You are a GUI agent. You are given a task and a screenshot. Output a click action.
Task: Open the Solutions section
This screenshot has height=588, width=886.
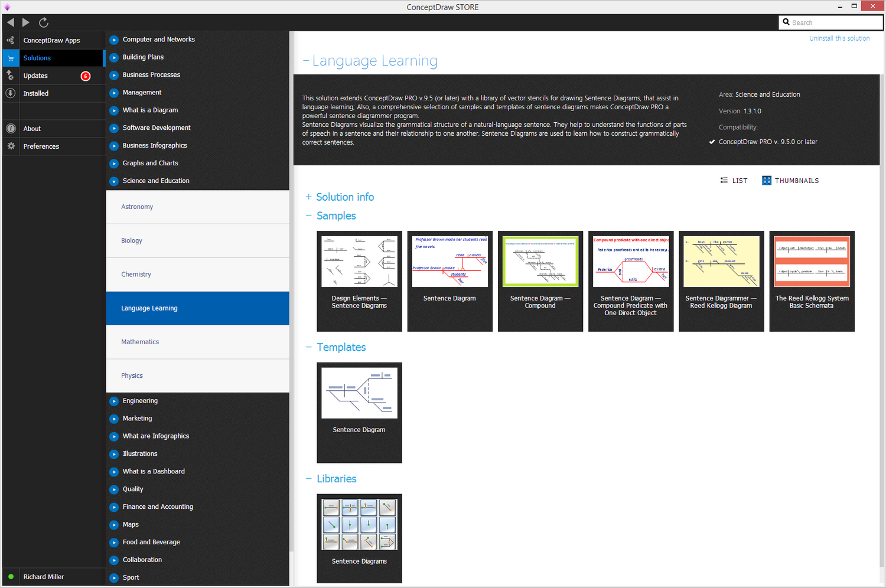(37, 58)
